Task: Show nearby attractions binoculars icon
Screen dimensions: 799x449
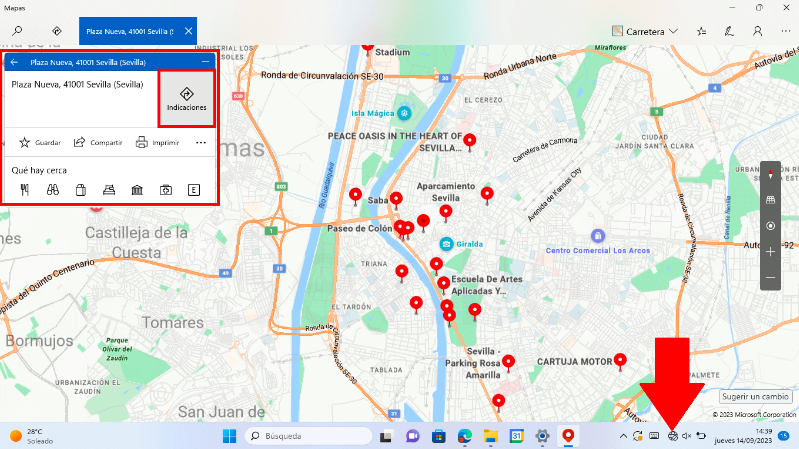Action: pyautogui.click(x=53, y=190)
